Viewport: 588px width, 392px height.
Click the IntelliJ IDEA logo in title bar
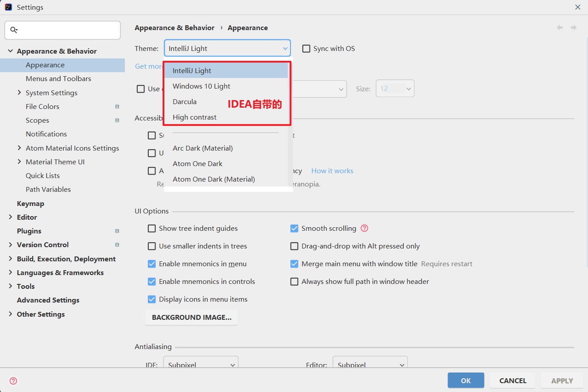click(x=8, y=7)
